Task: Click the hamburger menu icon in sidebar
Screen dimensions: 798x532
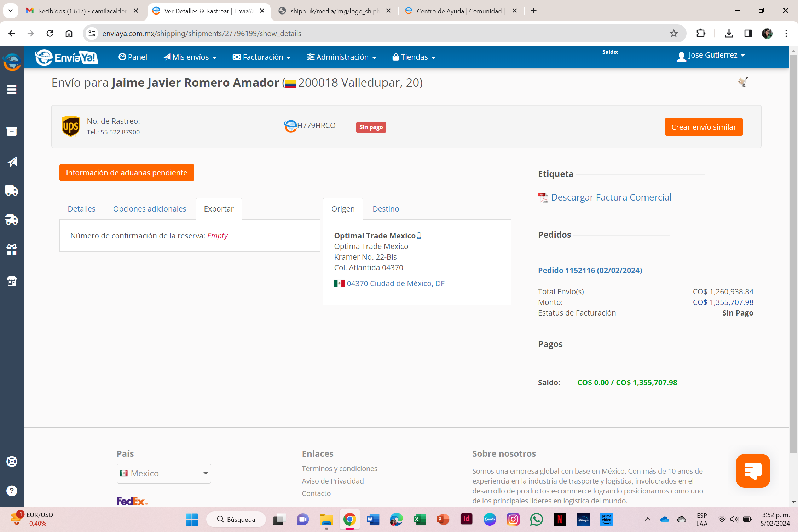Action: pyautogui.click(x=12, y=89)
